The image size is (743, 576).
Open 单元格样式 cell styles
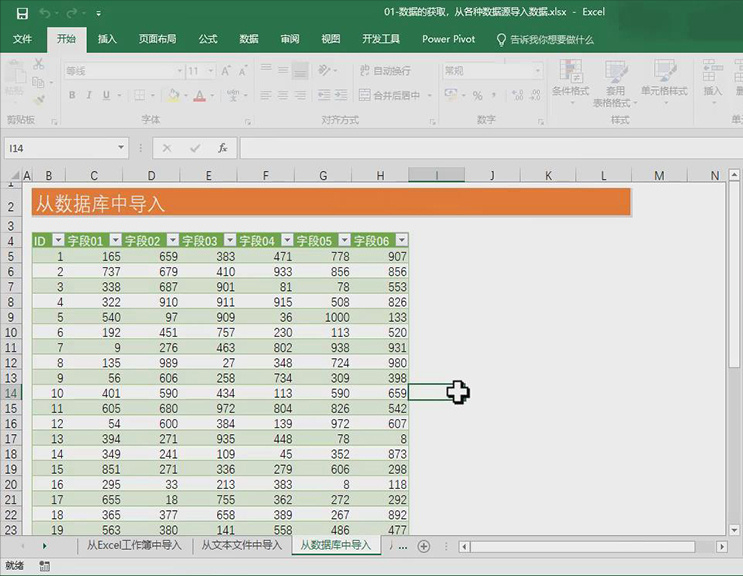tap(664, 80)
